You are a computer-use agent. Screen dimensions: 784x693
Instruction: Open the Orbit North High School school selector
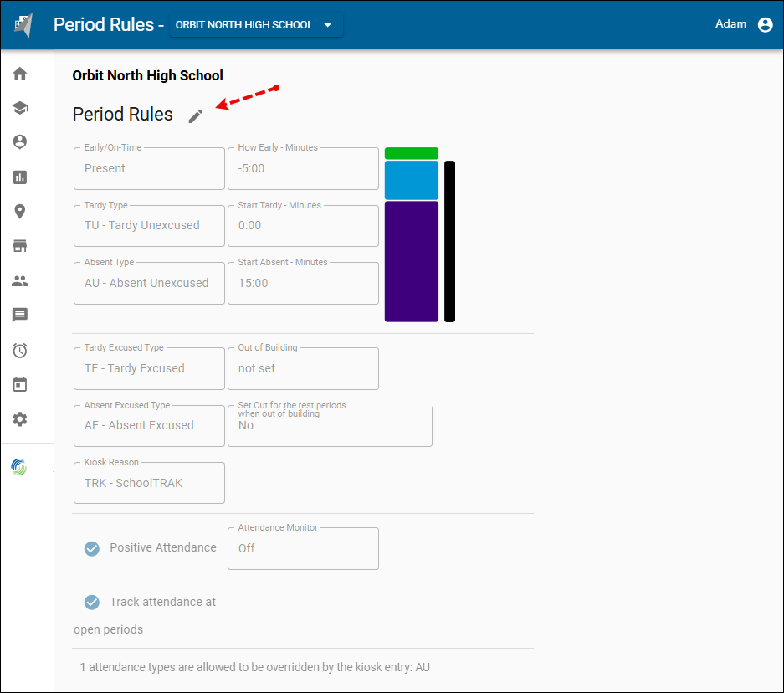coord(256,24)
